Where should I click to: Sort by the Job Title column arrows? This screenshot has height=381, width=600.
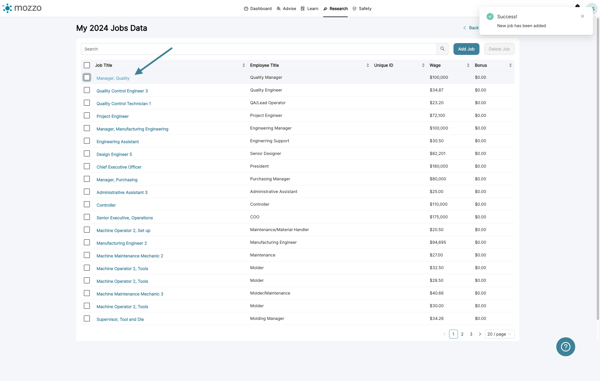243,65
